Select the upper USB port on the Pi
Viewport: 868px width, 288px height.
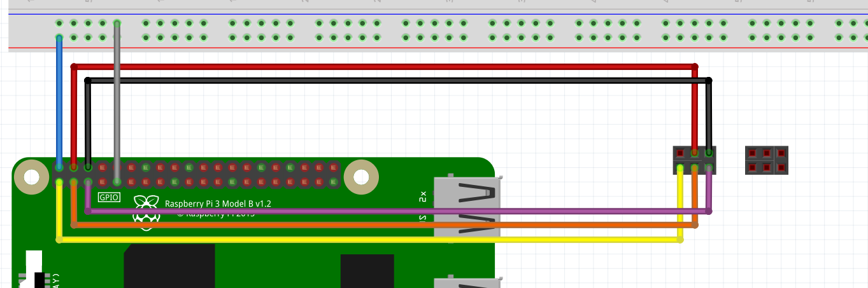466,207
